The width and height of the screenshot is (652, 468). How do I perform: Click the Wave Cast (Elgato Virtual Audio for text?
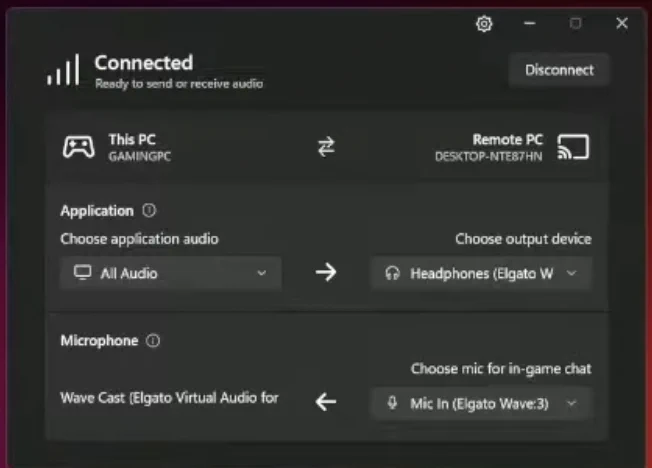click(169, 398)
